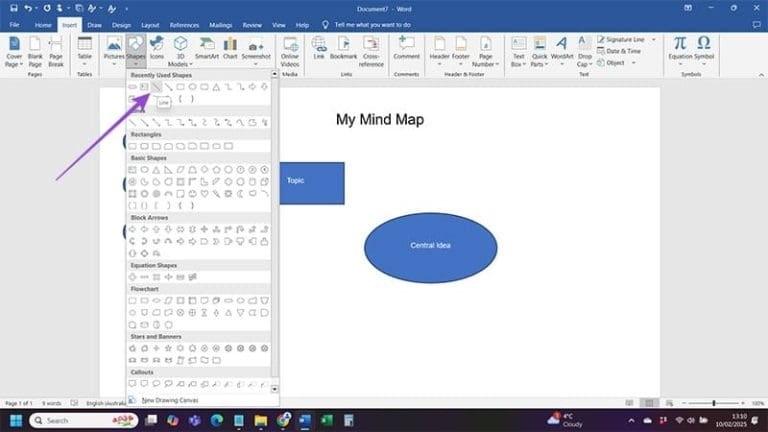Image resolution: width=768 pixels, height=432 pixels.
Task: Add a Bookmark
Action: [x=343, y=48]
